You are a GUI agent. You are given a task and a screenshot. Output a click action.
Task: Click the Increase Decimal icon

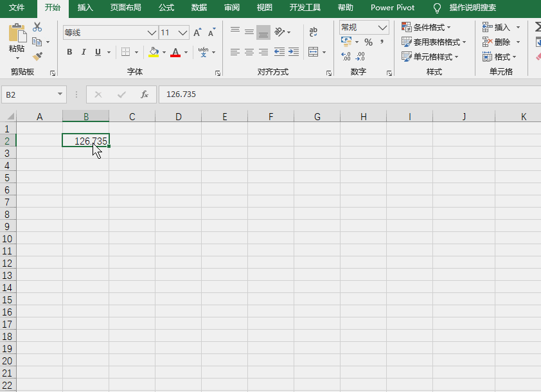tap(346, 56)
